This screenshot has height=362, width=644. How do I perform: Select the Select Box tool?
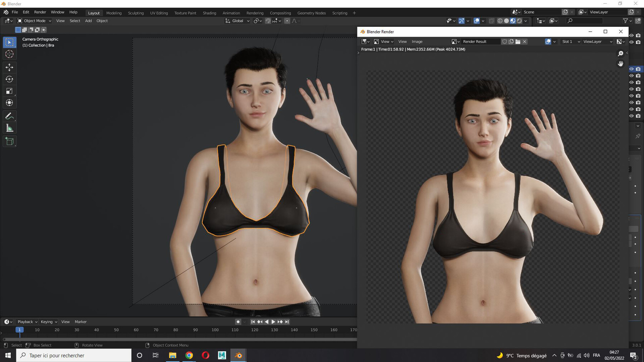10,42
